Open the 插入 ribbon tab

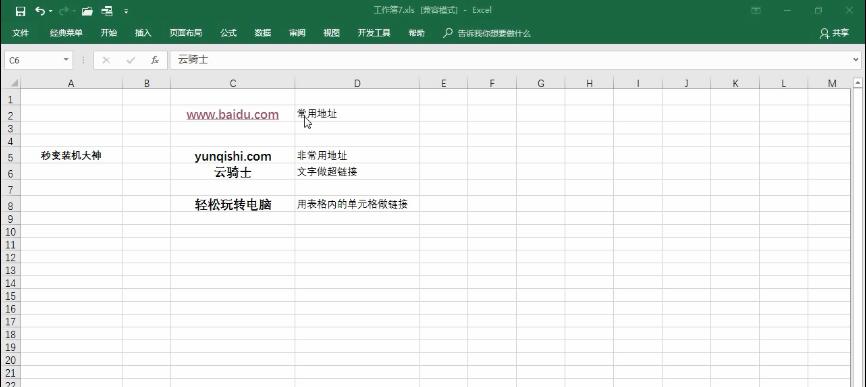(143, 33)
